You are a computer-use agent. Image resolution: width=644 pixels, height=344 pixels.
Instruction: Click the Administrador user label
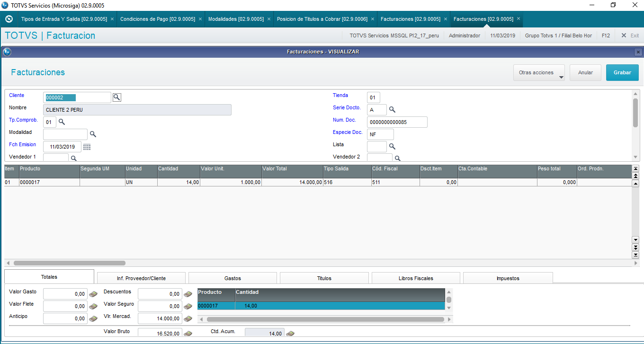click(x=464, y=35)
